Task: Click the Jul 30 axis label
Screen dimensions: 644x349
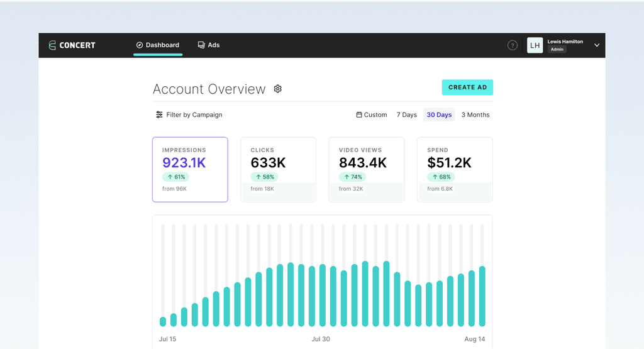Action: pyautogui.click(x=321, y=339)
